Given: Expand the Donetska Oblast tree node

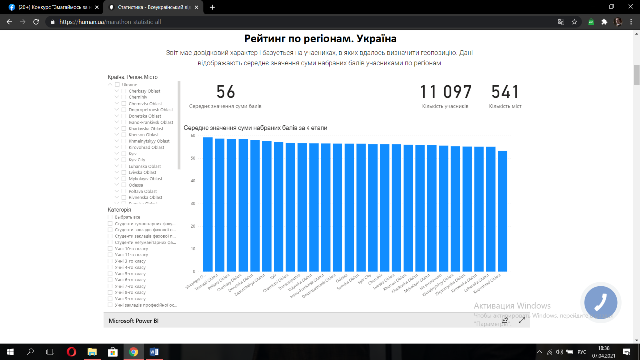Looking at the screenshot, I should pos(117,116).
